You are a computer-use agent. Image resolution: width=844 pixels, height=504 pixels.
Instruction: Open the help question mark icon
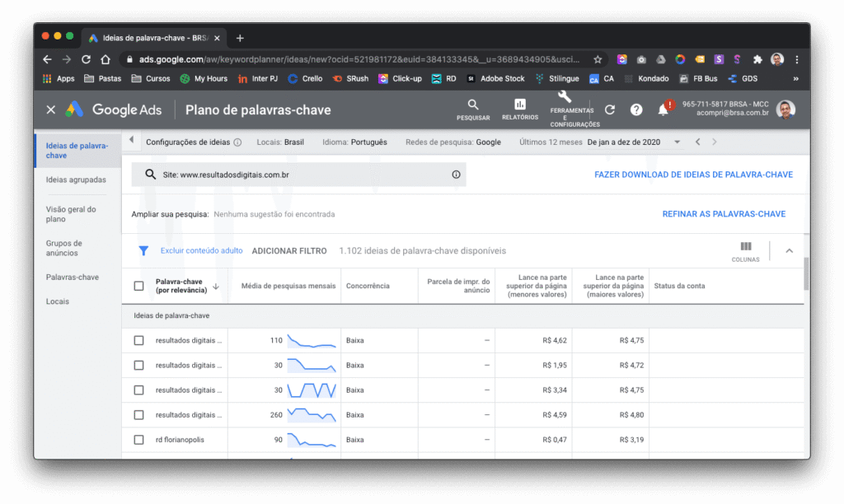pos(636,110)
